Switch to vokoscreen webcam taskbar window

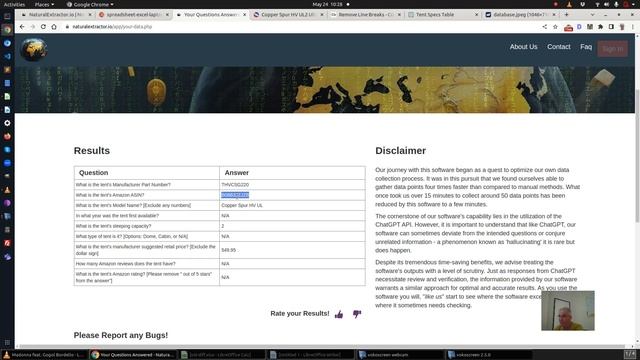pos(400,355)
